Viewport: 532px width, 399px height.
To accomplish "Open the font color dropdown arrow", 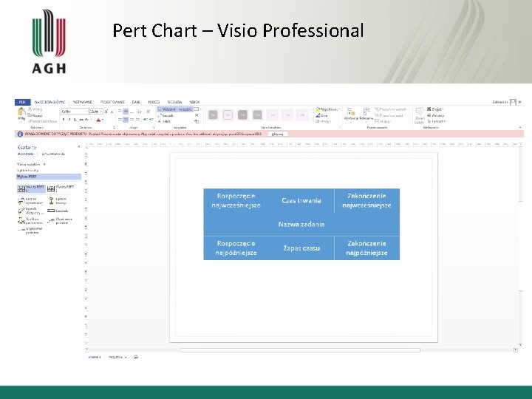I will 103,120.
